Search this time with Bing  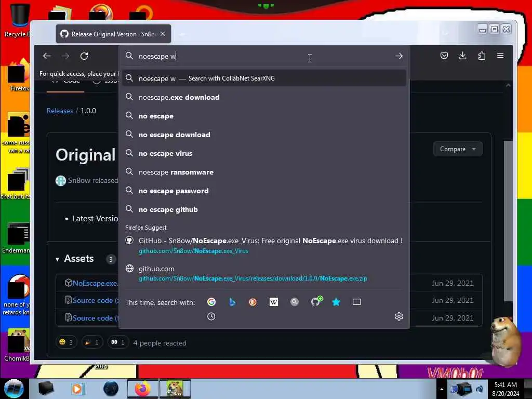(232, 302)
